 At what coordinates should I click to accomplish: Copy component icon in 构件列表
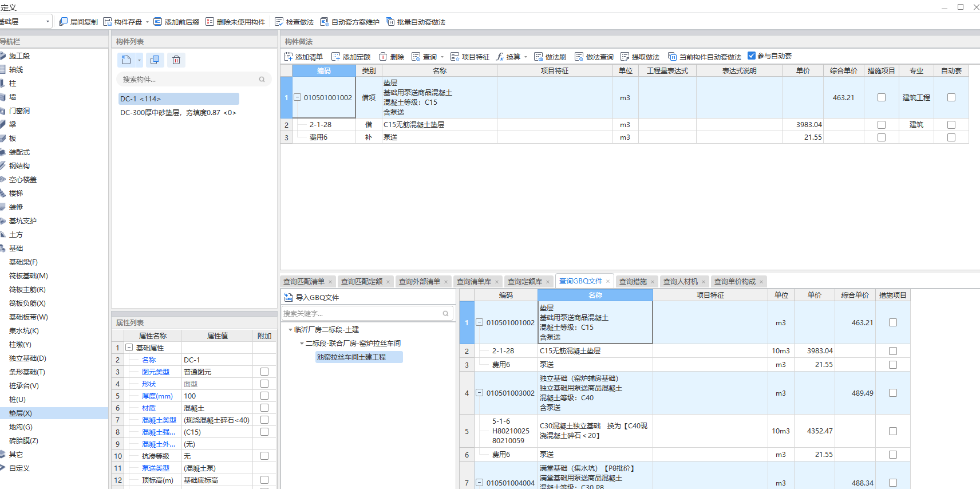click(x=155, y=60)
